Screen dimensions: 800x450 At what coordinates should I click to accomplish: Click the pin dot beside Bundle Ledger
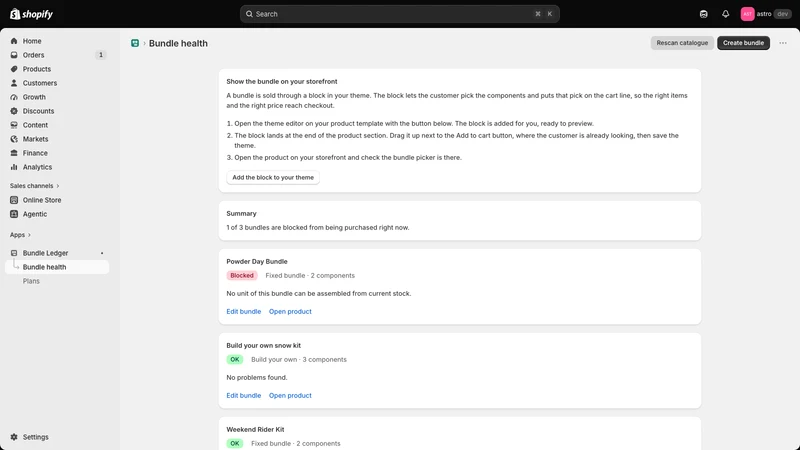pyautogui.click(x=102, y=253)
